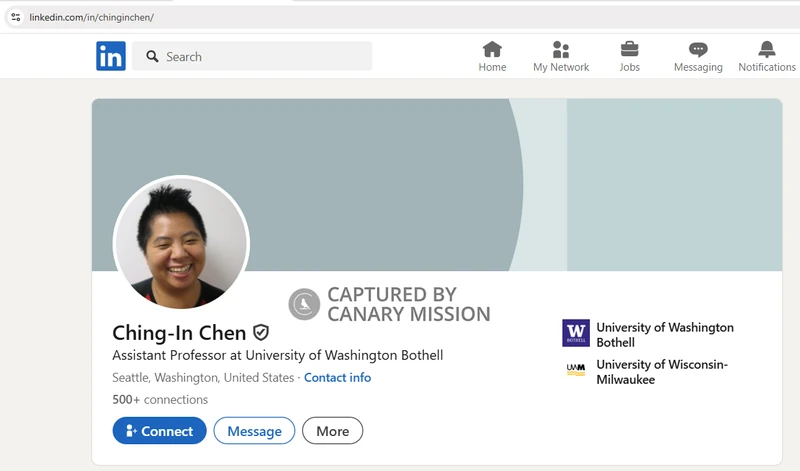800x471 pixels.
Task: Send a Connect request
Action: [160, 431]
